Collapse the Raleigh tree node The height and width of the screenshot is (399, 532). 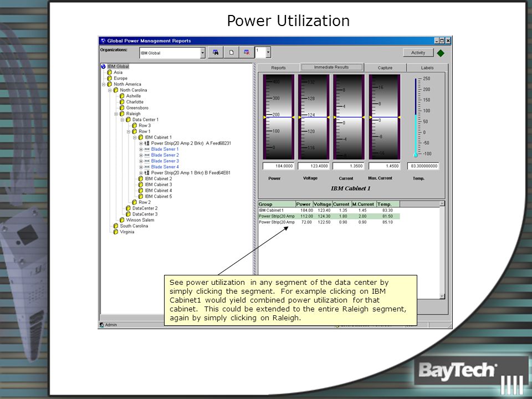coord(116,114)
